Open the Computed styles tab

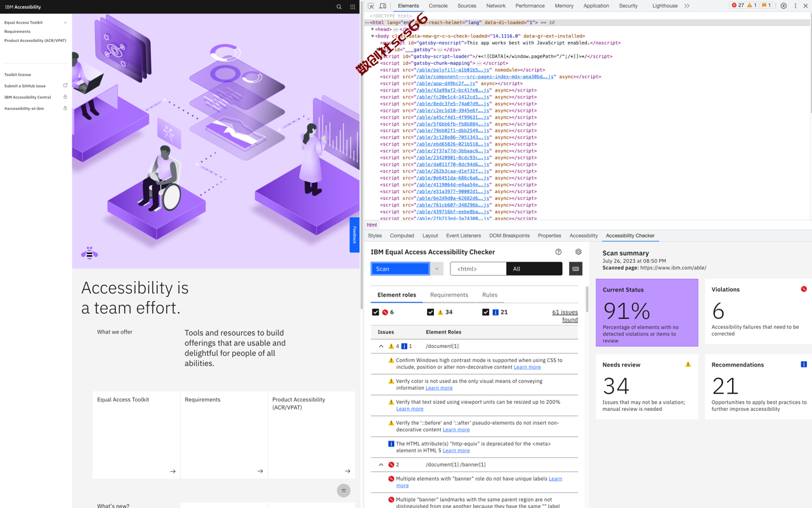pyautogui.click(x=402, y=236)
